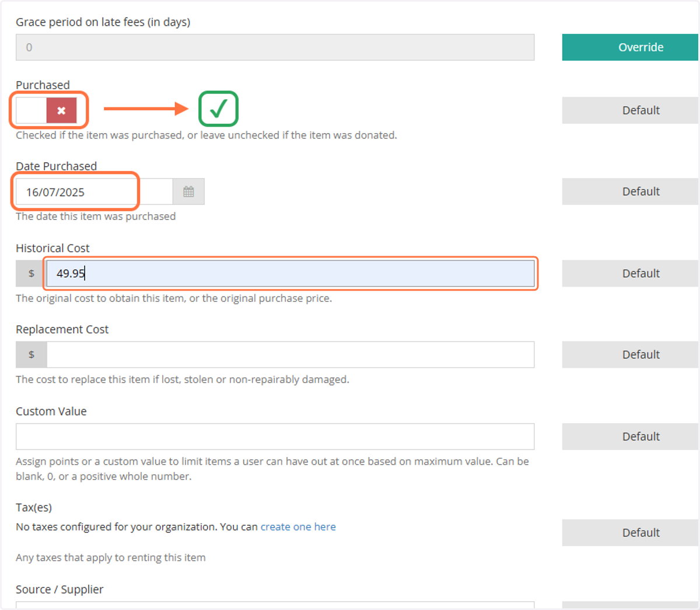
Task: Open the 'create one here' taxes link
Action: point(298,527)
